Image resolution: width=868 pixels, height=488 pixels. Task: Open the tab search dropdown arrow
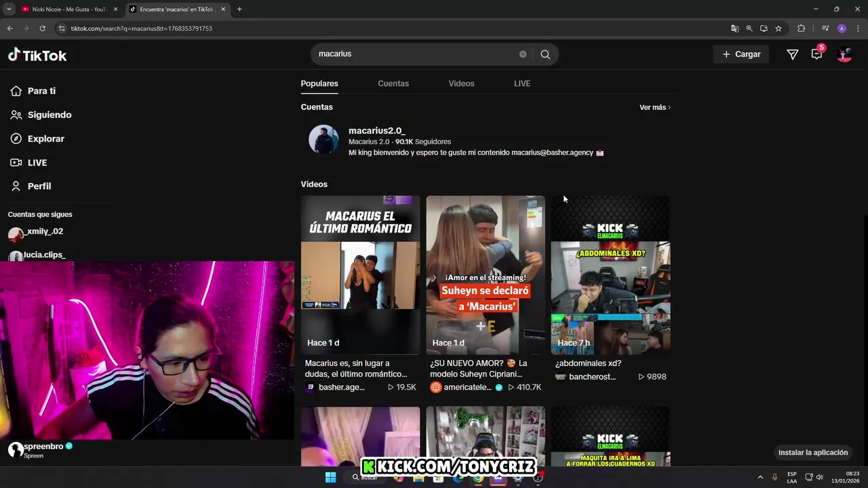pyautogui.click(x=9, y=9)
